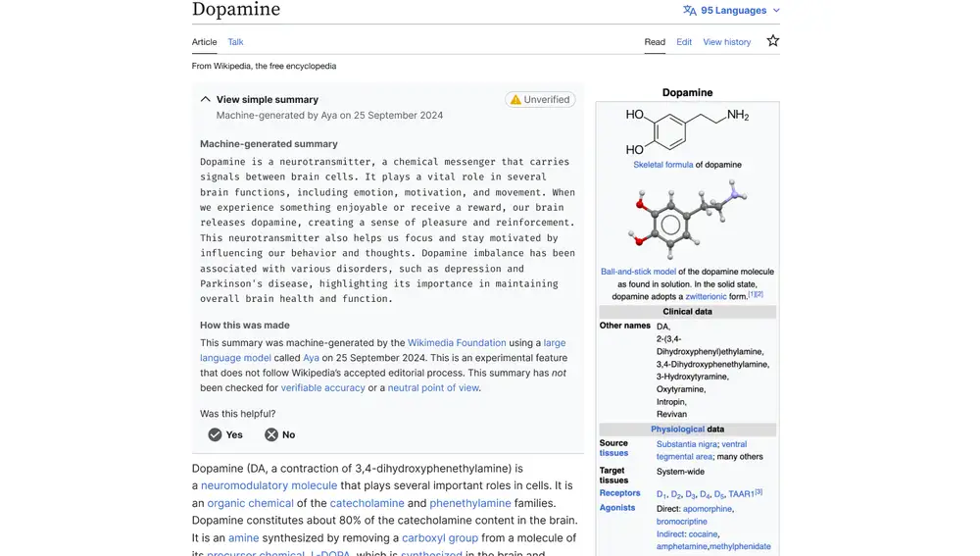Click the X icon next to No

pyautogui.click(x=271, y=434)
